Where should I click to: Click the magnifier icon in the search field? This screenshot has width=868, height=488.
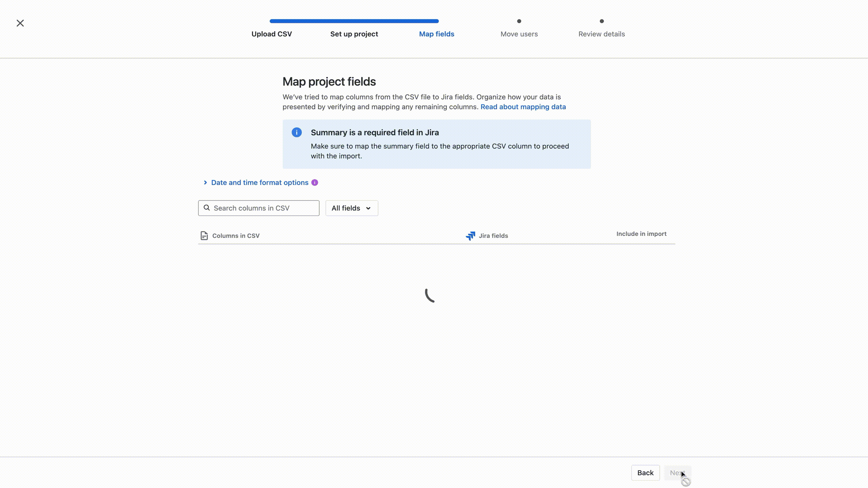(207, 208)
